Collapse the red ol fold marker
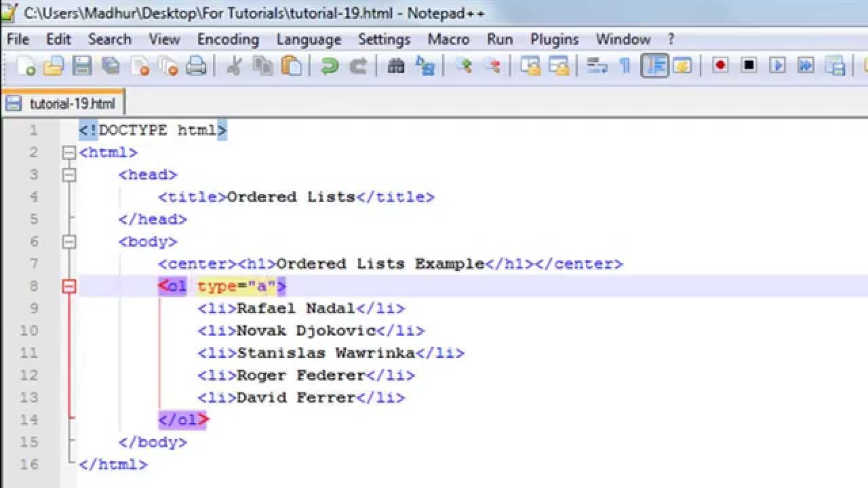Screen dimensions: 868x488 (68, 287)
